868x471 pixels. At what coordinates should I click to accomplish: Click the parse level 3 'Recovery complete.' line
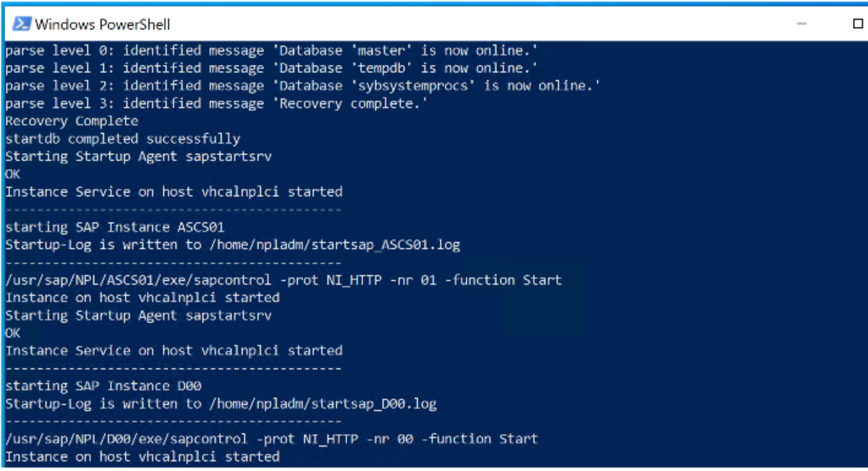click(216, 104)
